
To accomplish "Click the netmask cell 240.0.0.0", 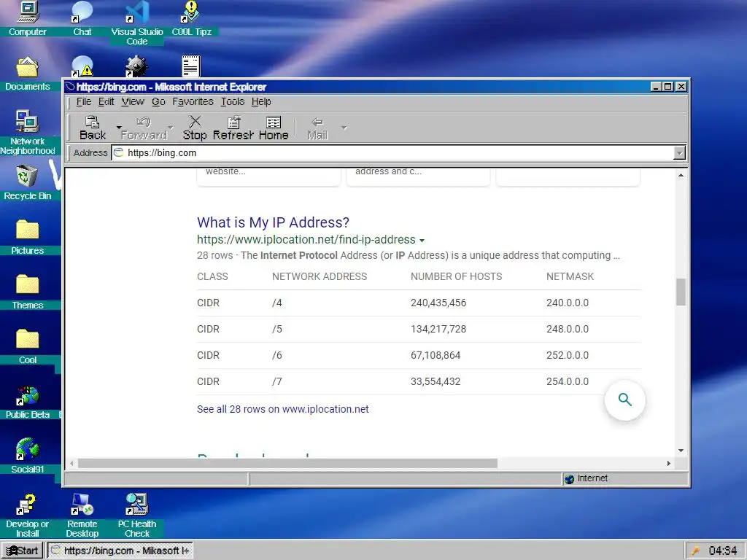I will pos(568,303).
